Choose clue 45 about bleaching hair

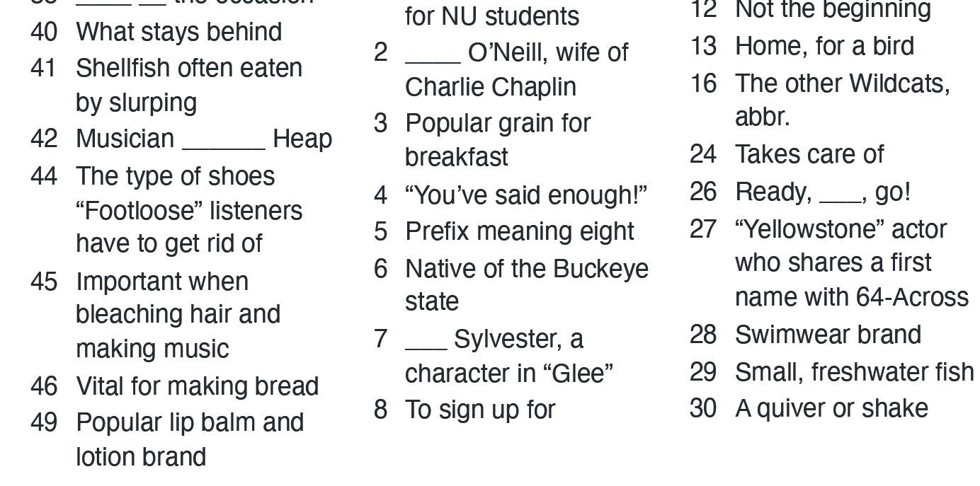tap(156, 315)
